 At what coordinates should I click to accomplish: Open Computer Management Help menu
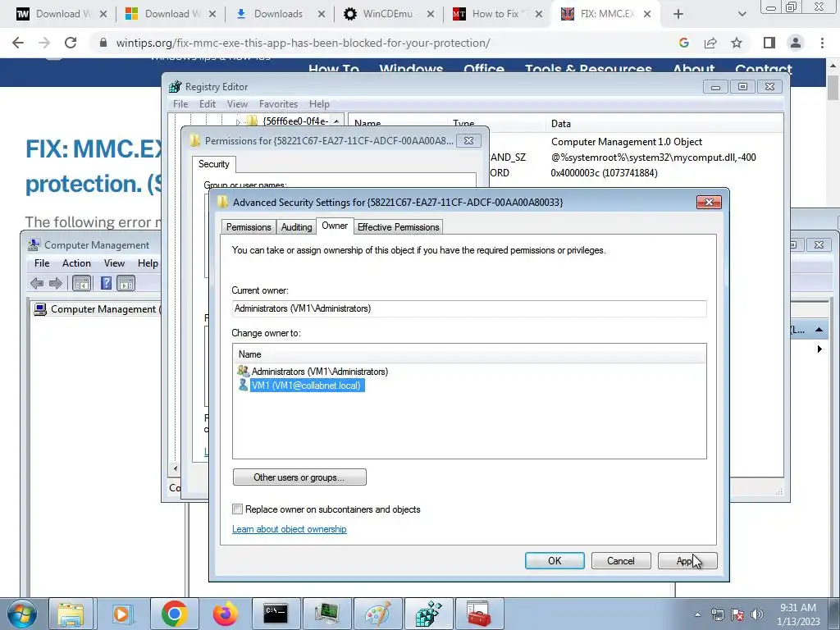(x=148, y=263)
